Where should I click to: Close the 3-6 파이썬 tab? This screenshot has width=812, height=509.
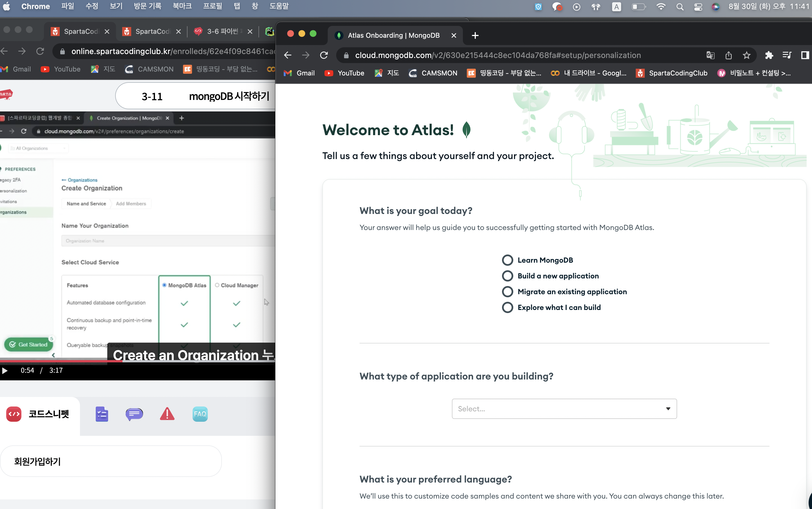pos(250,31)
